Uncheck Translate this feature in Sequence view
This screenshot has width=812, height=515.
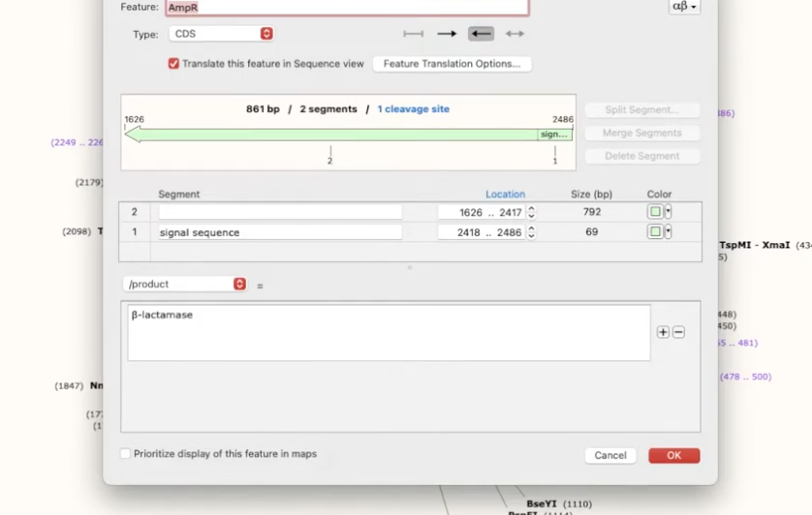[x=173, y=64]
